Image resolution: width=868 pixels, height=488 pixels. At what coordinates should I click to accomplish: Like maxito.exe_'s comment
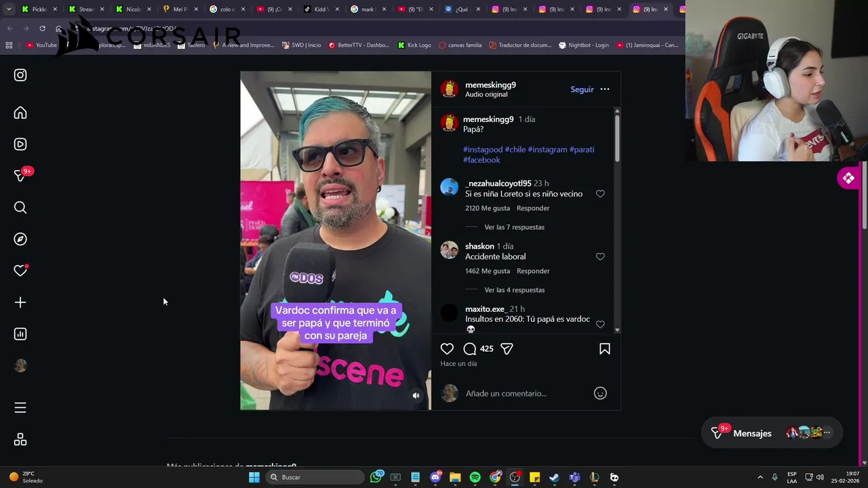point(600,325)
